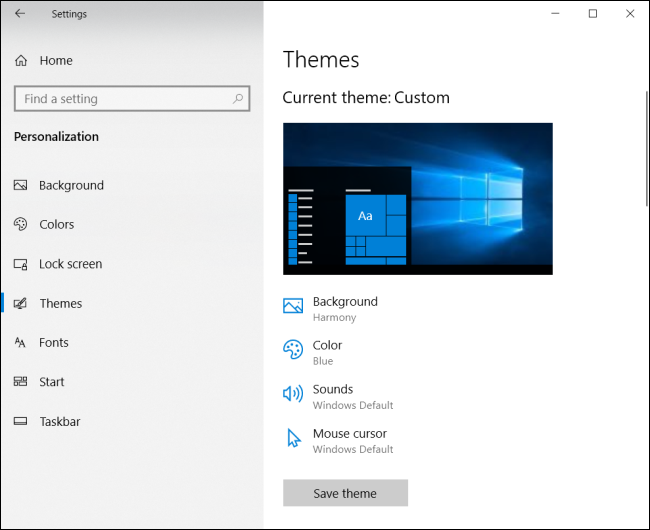Click the cursor arrow icon for Mouse cursor

point(293,438)
